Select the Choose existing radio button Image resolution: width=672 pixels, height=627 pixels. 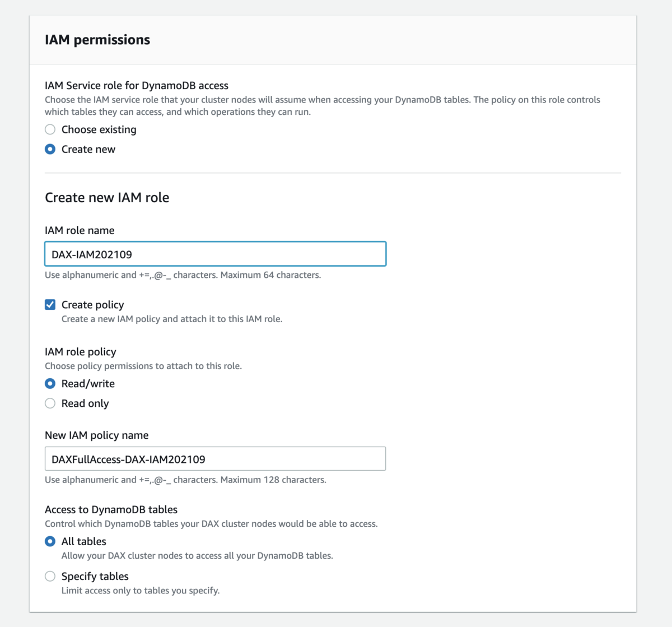(x=50, y=129)
